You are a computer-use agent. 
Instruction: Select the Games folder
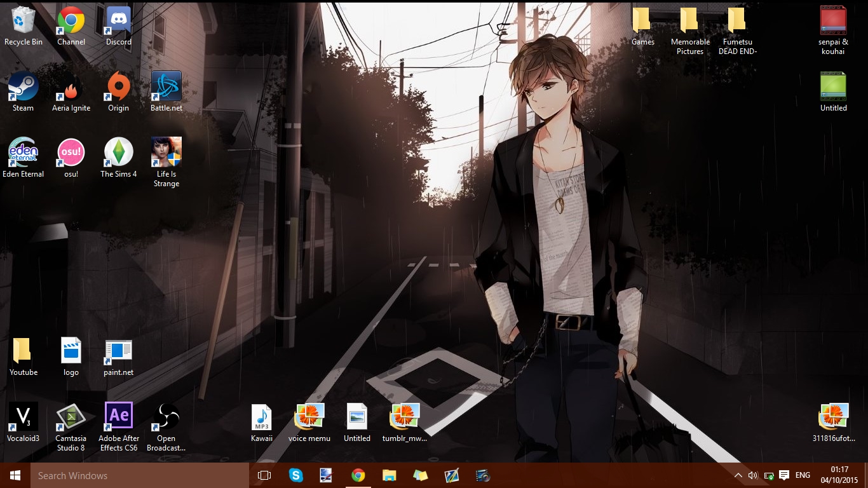pyautogui.click(x=642, y=26)
